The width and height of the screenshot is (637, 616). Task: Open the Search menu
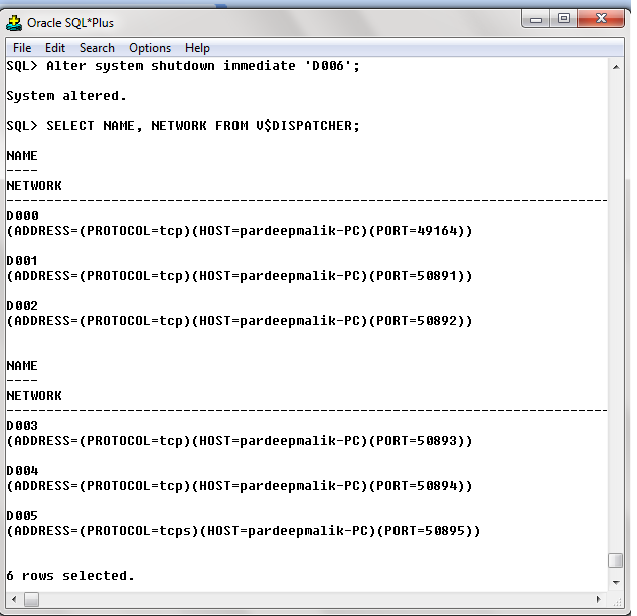click(97, 48)
